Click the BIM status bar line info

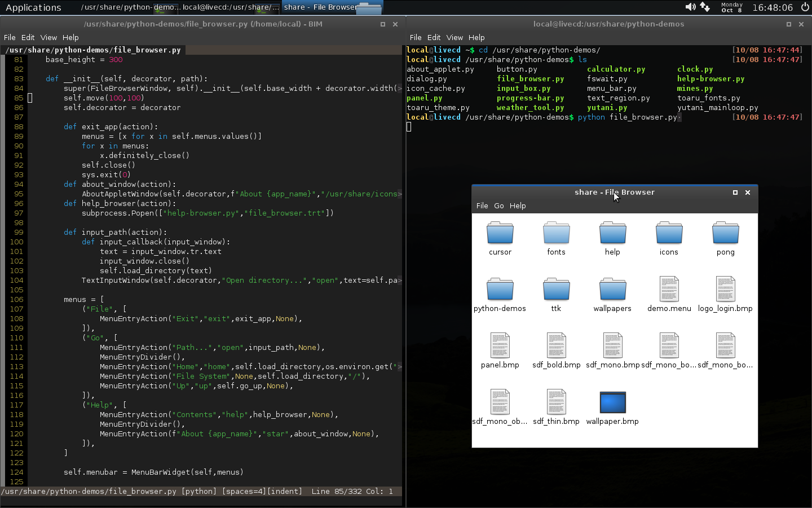click(x=352, y=491)
